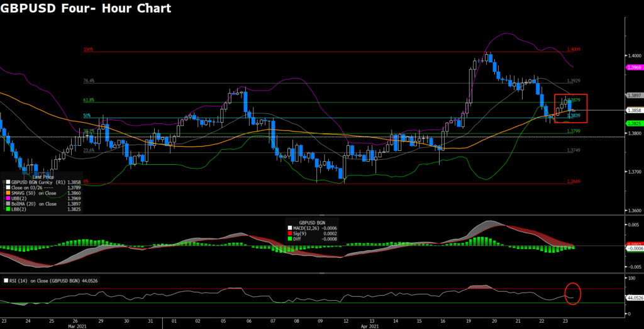Viewport: 644px width, 329px height.
Task: Click the GBPUSD BGN title in MACD legend
Action: (312, 223)
